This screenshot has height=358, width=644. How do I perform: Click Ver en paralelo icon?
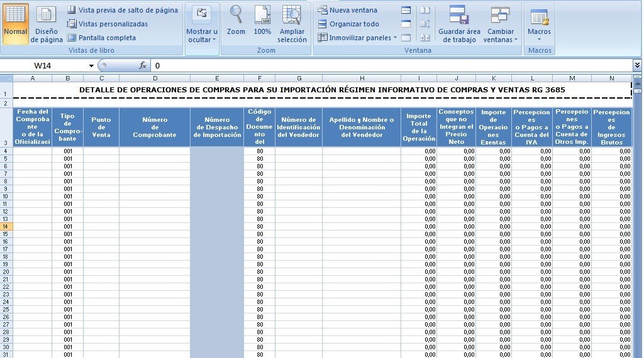coord(425,10)
